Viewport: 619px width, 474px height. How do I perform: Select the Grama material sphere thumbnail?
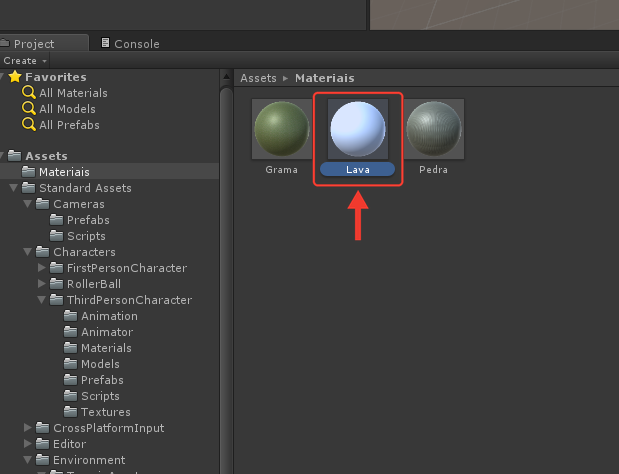(282, 129)
